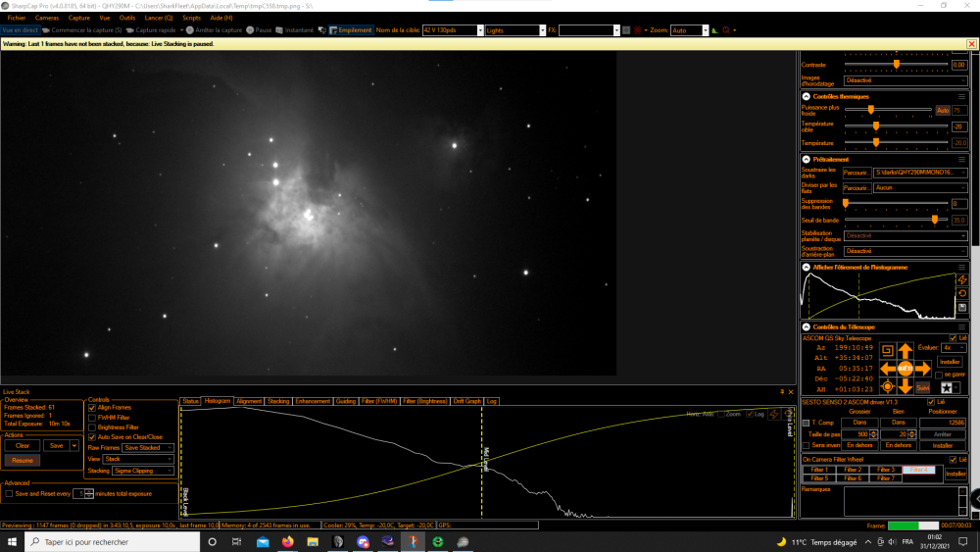The width and height of the screenshot is (980, 552).
Task: Open Firefox from the taskbar
Action: point(287,542)
